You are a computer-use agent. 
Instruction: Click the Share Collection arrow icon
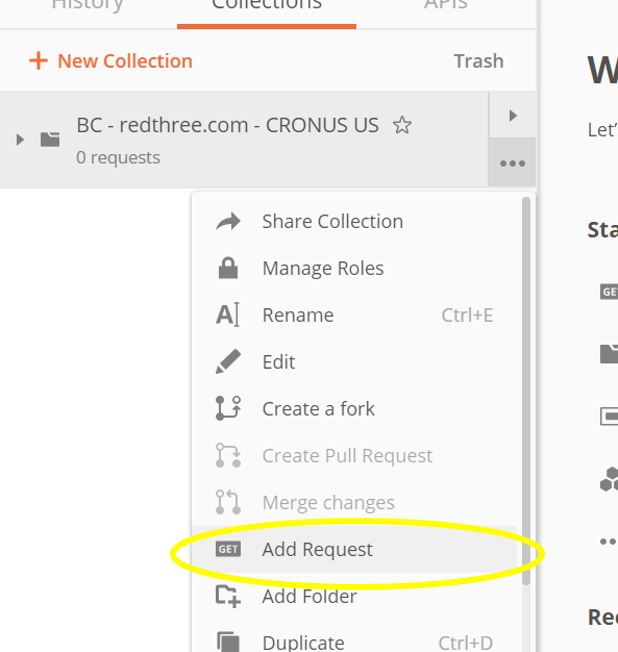tap(228, 221)
